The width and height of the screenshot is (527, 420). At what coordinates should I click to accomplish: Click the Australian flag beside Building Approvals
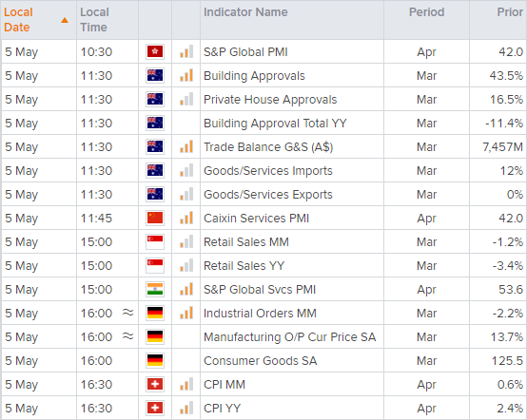(155, 75)
